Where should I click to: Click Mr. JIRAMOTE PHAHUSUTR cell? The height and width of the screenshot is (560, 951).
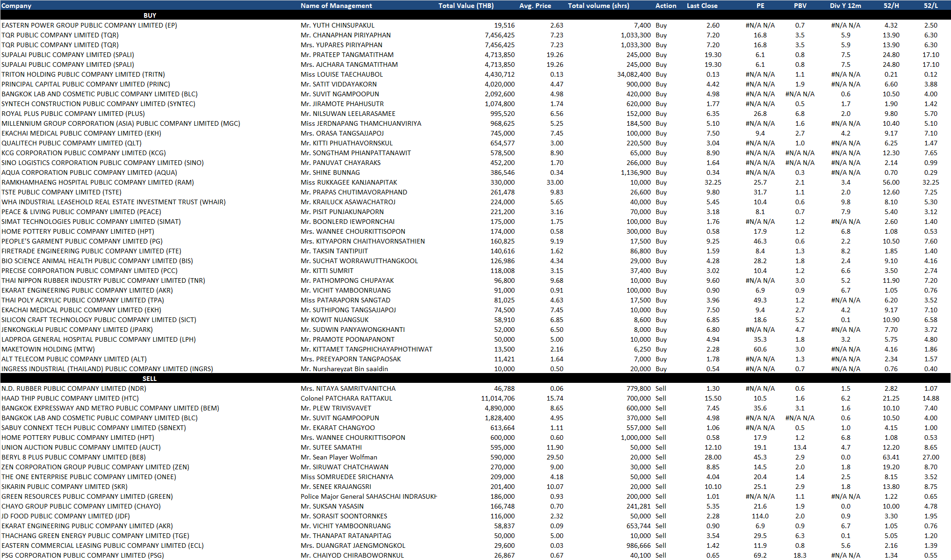pos(342,104)
